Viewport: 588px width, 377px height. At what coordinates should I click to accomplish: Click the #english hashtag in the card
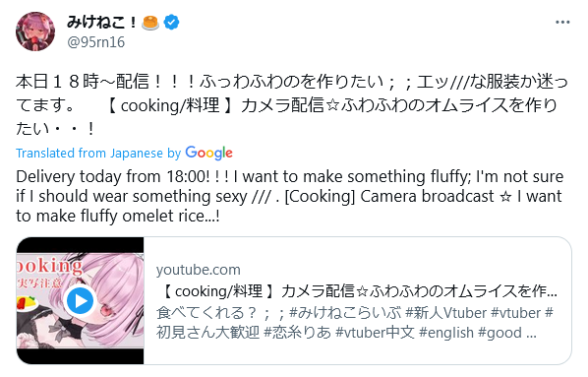pos(446,333)
